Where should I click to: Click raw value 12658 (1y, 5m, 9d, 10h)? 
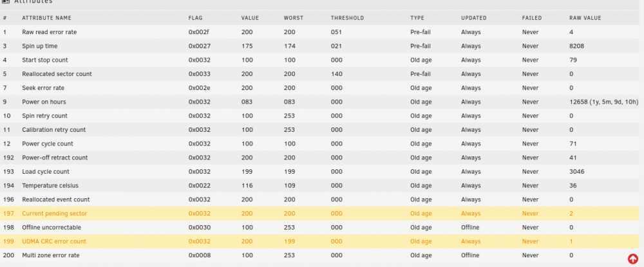tap(603, 102)
